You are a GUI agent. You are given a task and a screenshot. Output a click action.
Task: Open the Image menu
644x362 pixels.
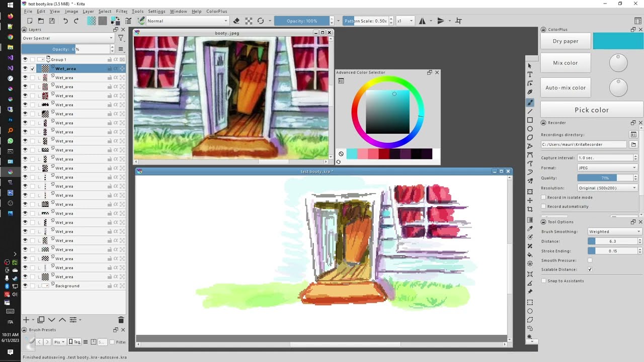click(71, 11)
